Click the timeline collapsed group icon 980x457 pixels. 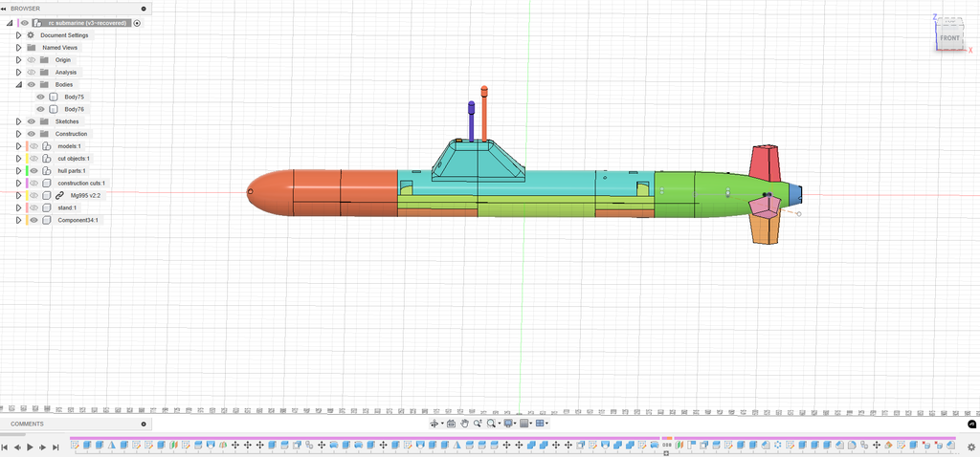[667, 446]
